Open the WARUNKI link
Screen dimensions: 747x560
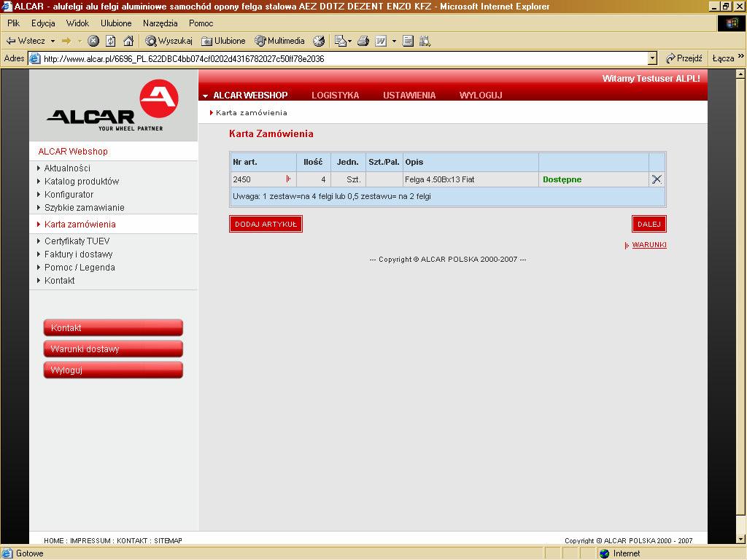pos(649,245)
